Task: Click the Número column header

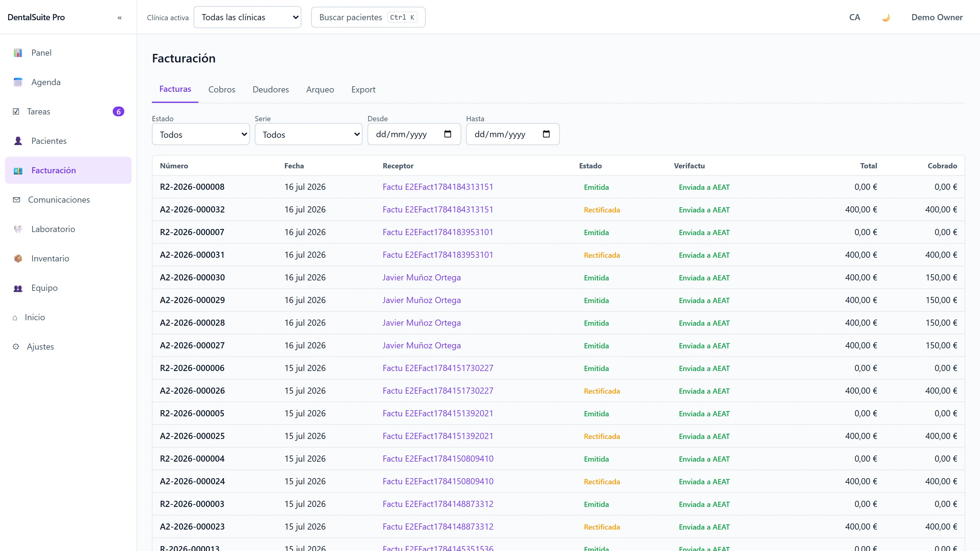Action: [174, 166]
